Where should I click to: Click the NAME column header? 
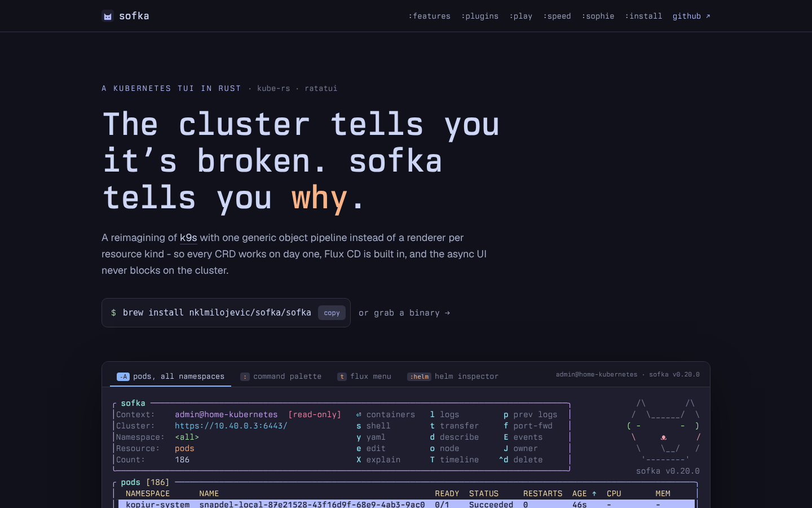[209, 493]
